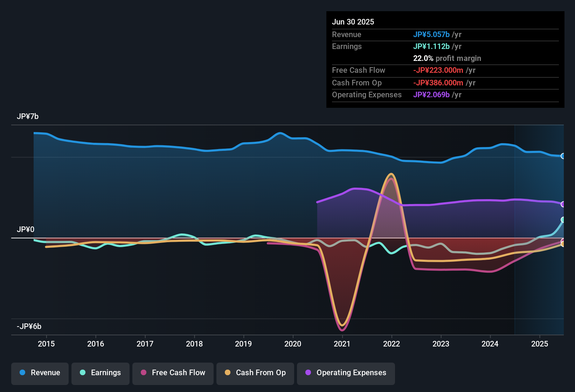
Task: Click the -JP¥386.000m cash from op value
Action: pyautogui.click(x=438, y=83)
